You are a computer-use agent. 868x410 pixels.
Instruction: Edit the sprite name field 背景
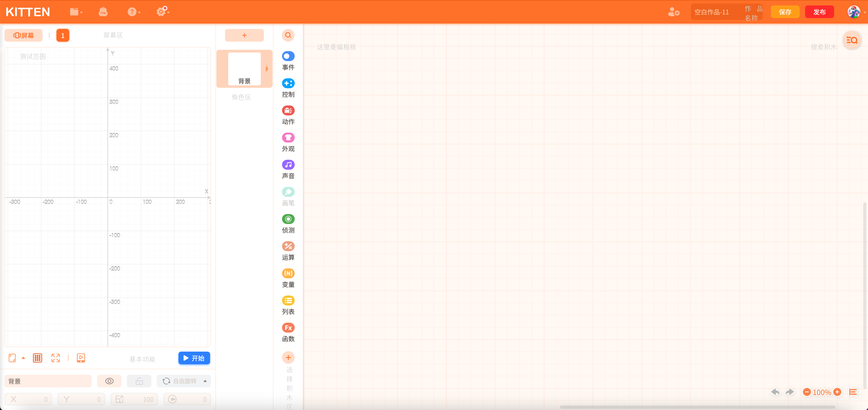pyautogui.click(x=48, y=381)
